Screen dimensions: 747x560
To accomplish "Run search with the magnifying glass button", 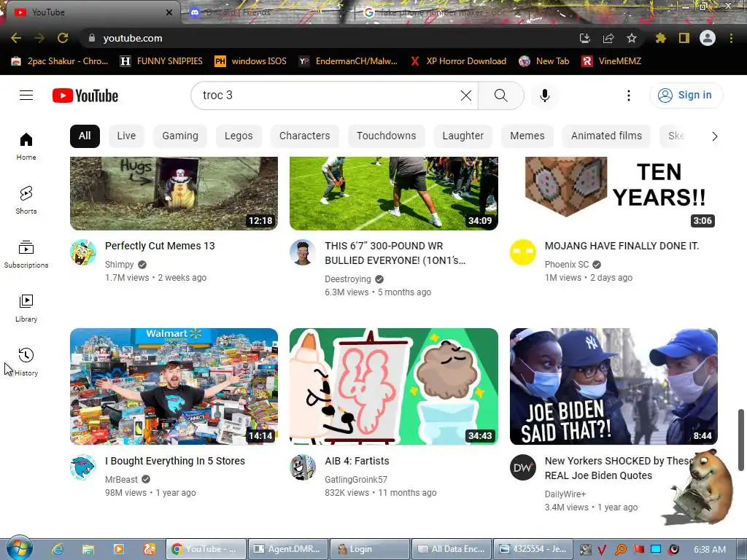I will click(500, 96).
